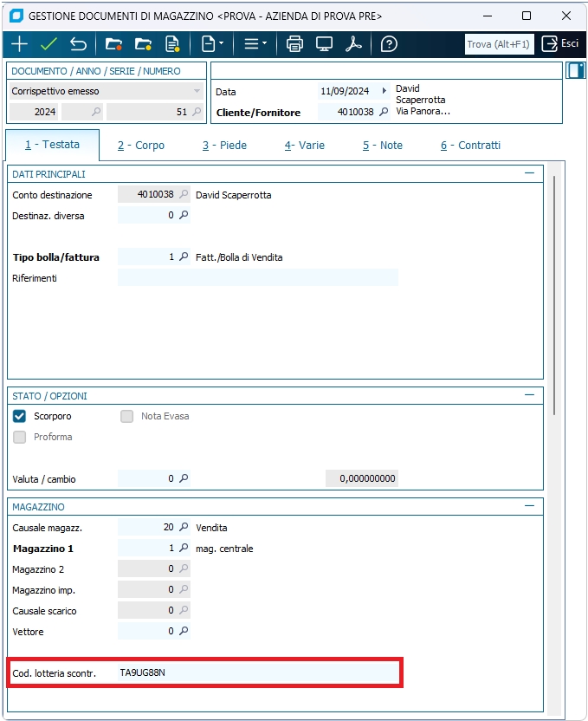Screen dimensions: 588x721
Task: Click the printer icon
Action: point(294,44)
